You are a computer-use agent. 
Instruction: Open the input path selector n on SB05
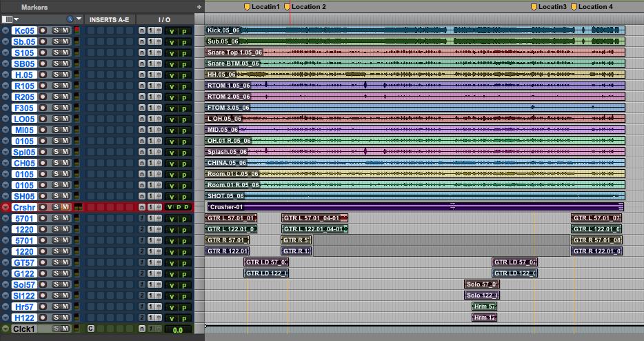(142, 64)
